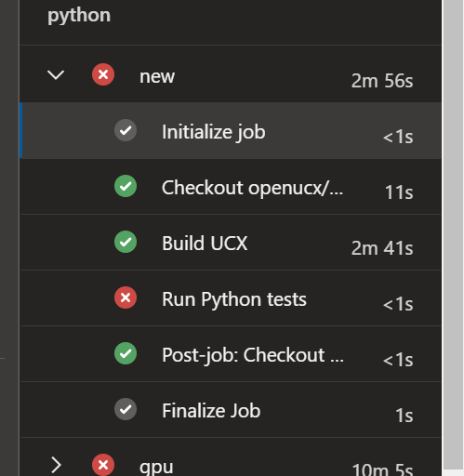Click red error icon for Run Python tests
This screenshot has height=476, width=464.
click(x=126, y=297)
